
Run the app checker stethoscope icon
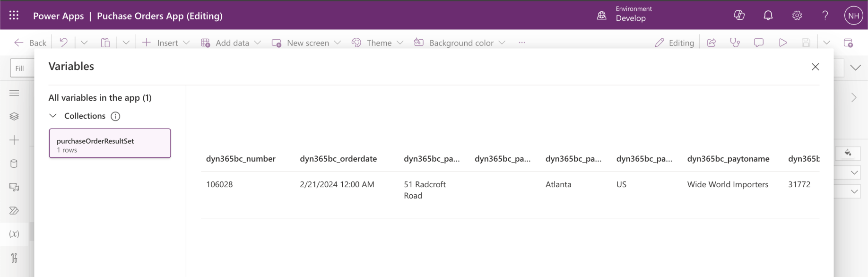pyautogui.click(x=735, y=43)
